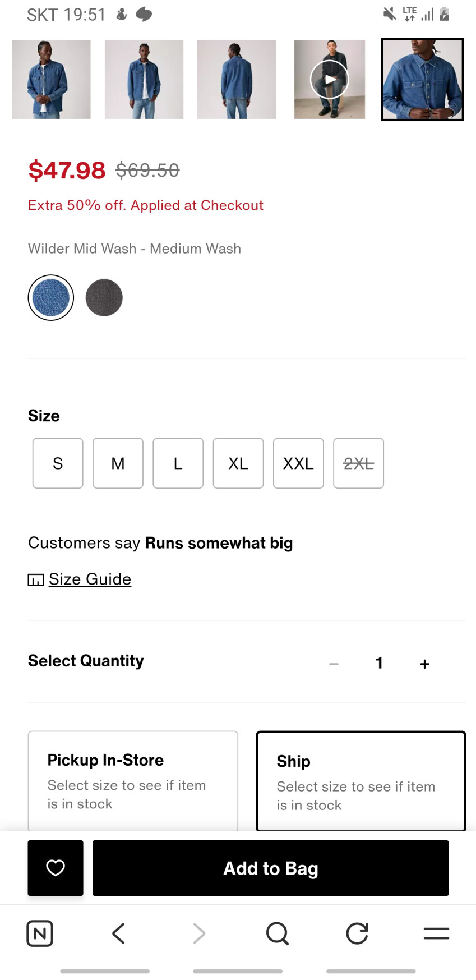Select the Ship delivery option
Screen dimensions: 476x980
tap(361, 781)
